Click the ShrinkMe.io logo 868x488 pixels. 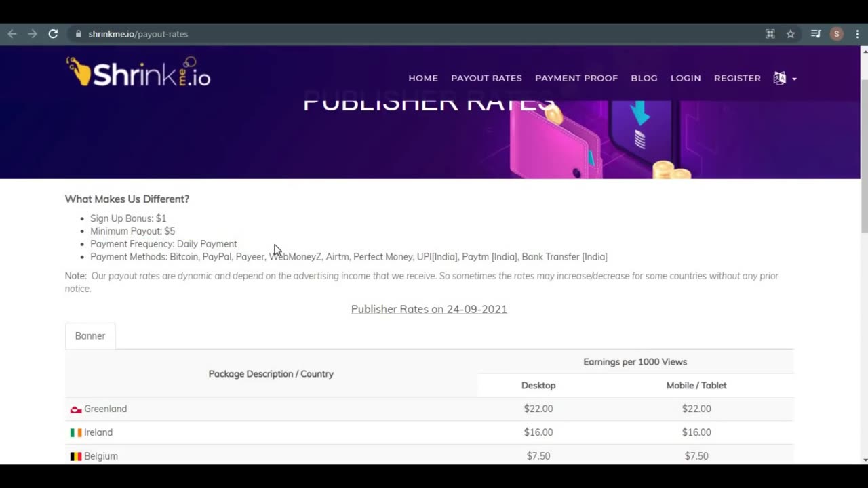point(138,72)
